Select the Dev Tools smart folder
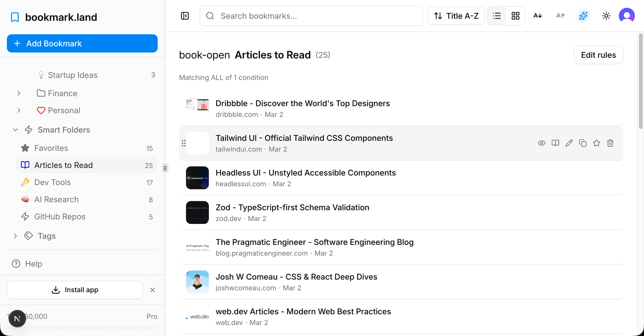The image size is (644, 336). [x=87, y=182]
